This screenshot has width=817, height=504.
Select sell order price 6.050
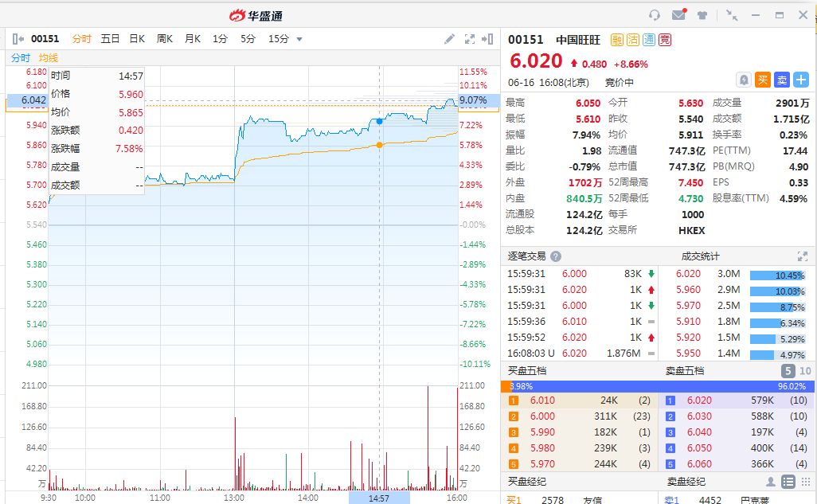tap(699, 448)
